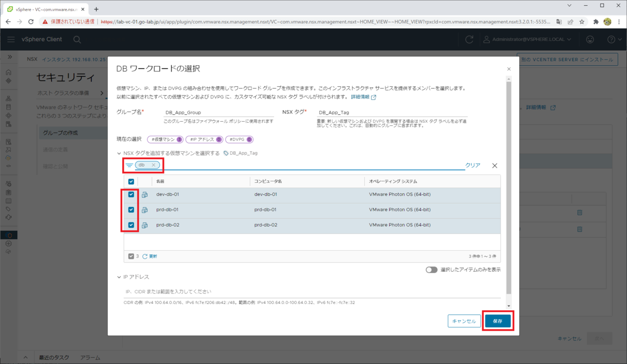
Task: Click the クリア link to clear filters
Action: pos(472,164)
